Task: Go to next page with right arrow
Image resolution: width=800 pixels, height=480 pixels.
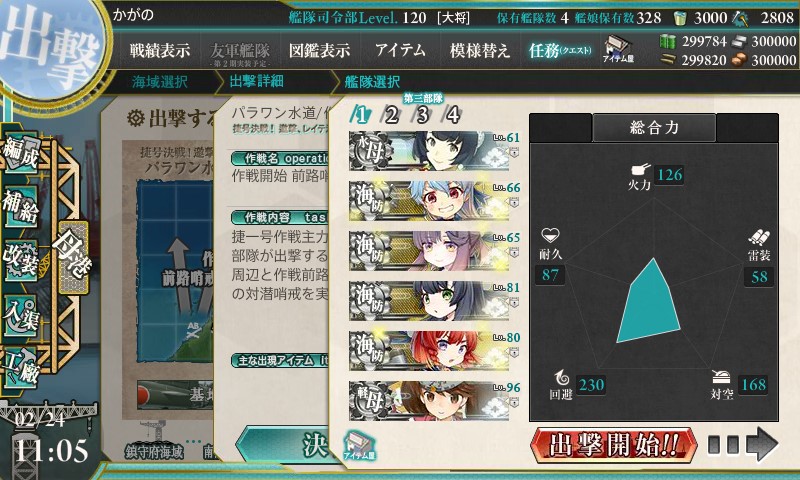Action: [x=761, y=444]
